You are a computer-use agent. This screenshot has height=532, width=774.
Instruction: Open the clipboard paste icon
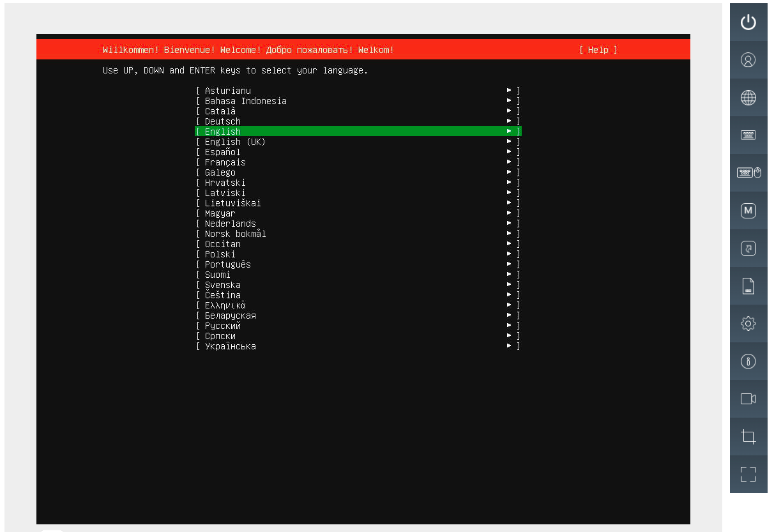coord(748,248)
